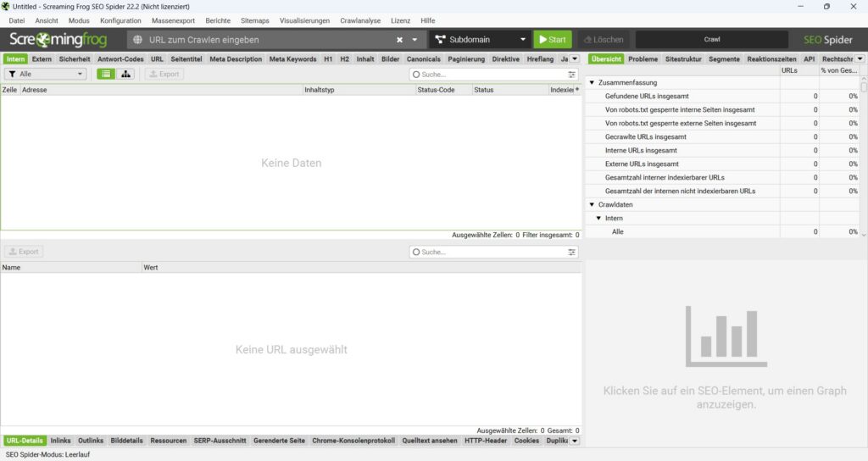This screenshot has height=461, width=868.
Task: Click the Screaming Frog logo
Action: (x=58, y=40)
